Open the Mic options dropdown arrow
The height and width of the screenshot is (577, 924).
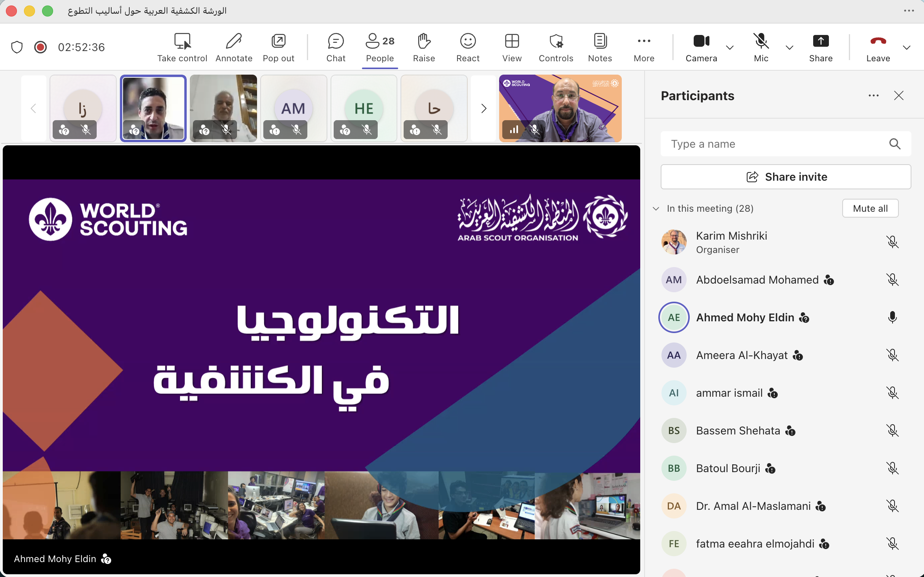coord(789,48)
